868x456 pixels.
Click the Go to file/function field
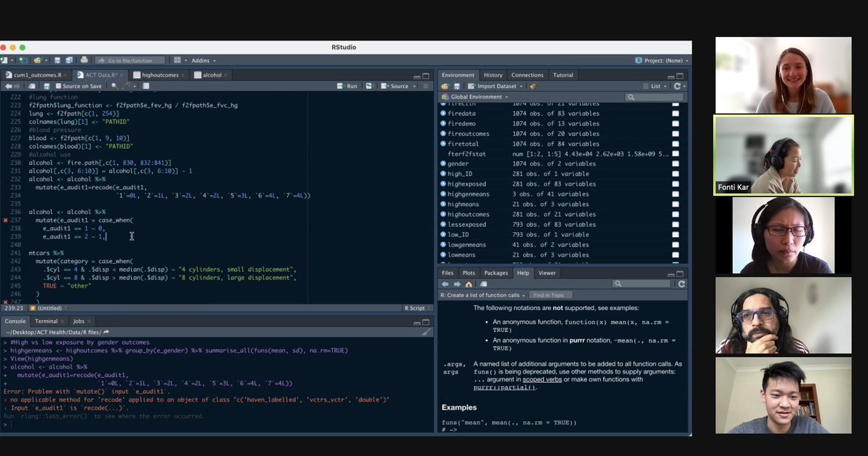click(130, 61)
